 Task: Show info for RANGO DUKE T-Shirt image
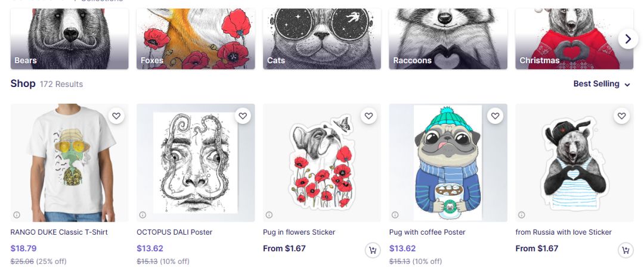(x=16, y=215)
